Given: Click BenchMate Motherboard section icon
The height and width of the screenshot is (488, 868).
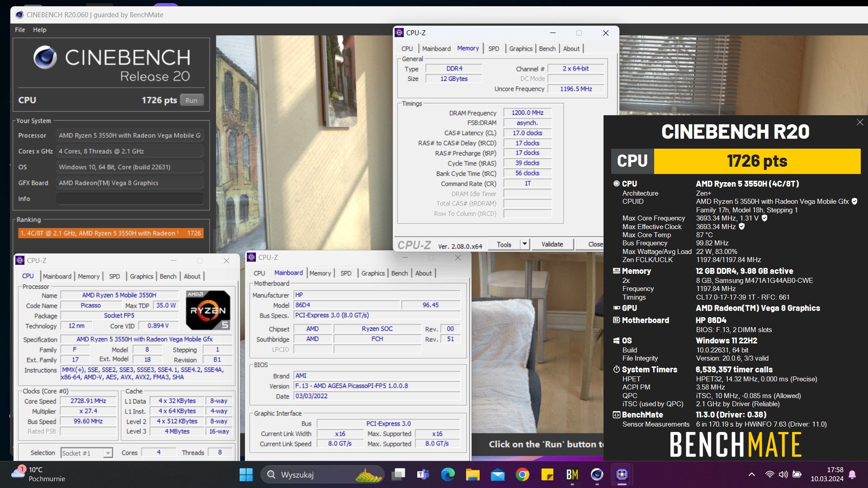Looking at the screenshot, I should (616, 320).
